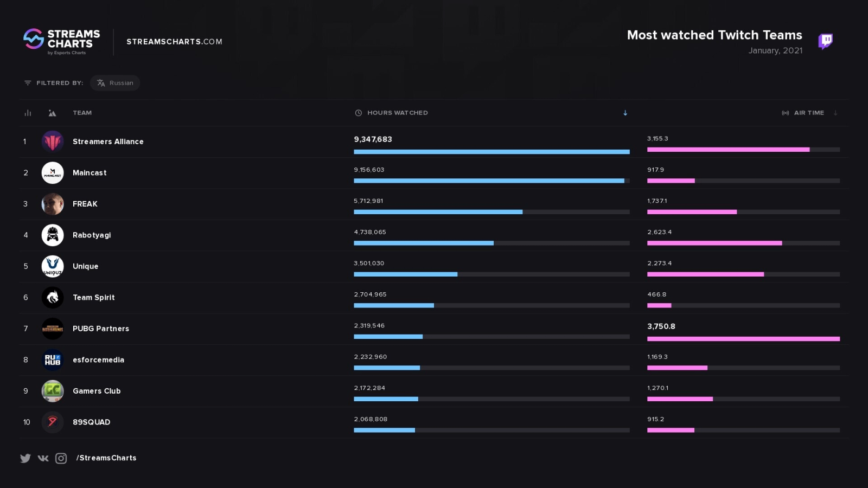This screenshot has height=488, width=868.
Task: Click the Streams Charts logo
Action: [62, 41]
